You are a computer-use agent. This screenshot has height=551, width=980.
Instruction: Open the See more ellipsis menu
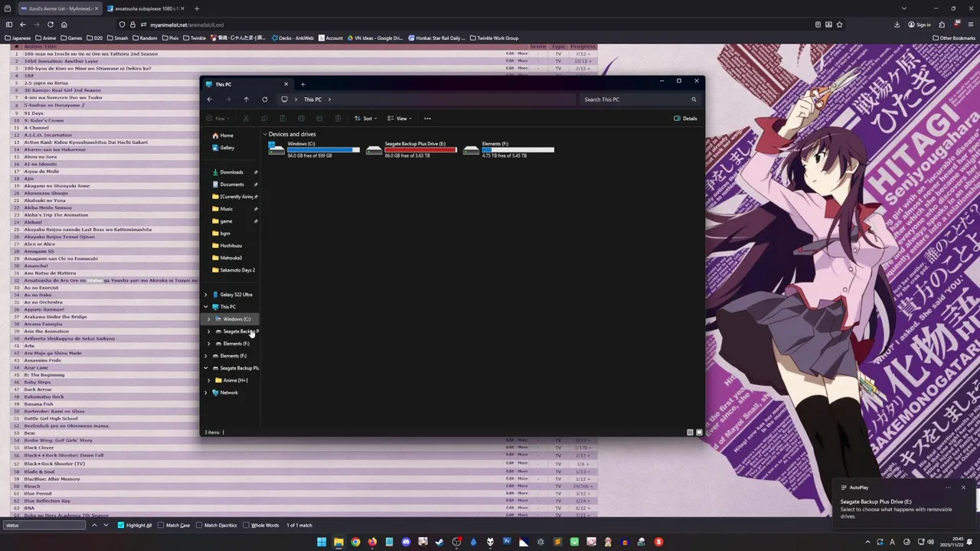point(427,119)
